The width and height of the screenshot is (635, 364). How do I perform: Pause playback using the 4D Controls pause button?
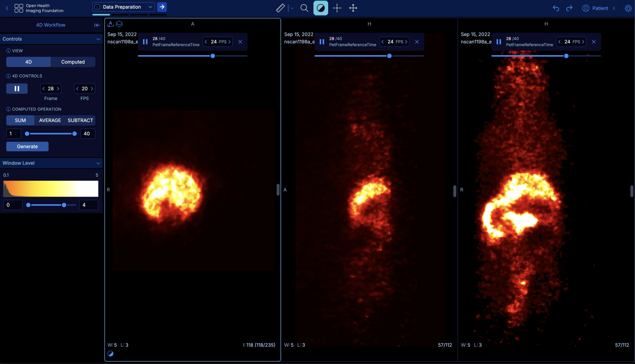coord(17,88)
